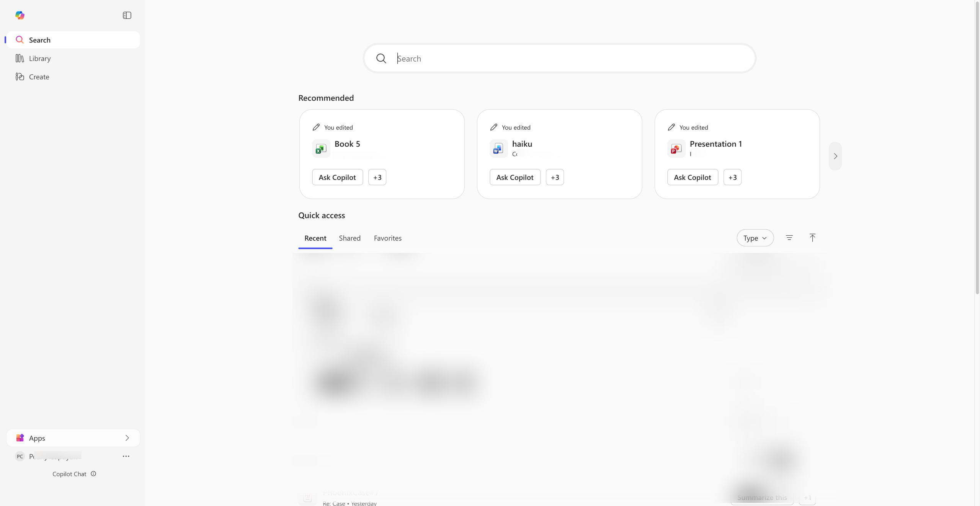
Task: Ask Copilot about Book 5
Action: point(337,177)
